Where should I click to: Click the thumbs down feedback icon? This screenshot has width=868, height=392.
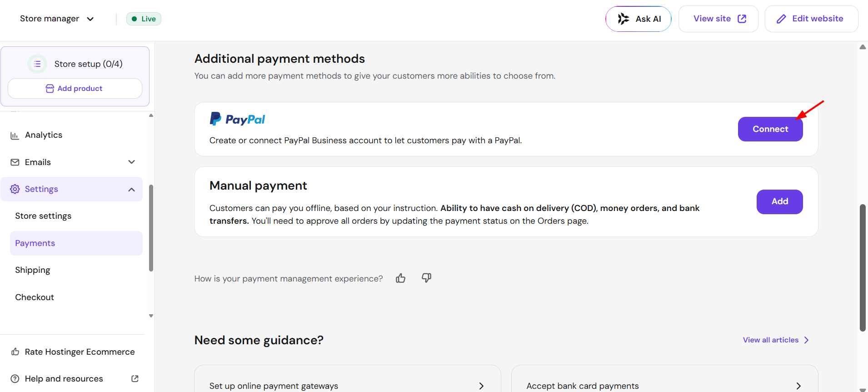click(x=426, y=278)
